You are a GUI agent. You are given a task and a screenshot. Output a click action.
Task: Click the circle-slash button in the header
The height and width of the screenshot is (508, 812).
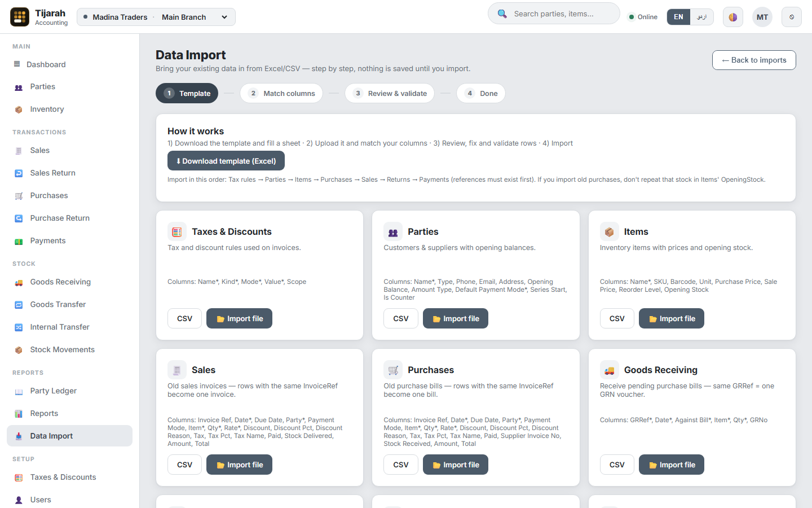click(792, 17)
